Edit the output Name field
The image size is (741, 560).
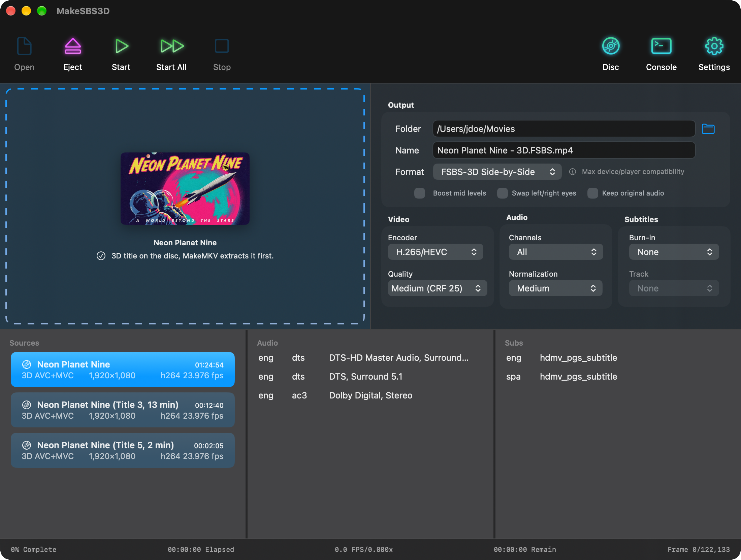tap(564, 150)
